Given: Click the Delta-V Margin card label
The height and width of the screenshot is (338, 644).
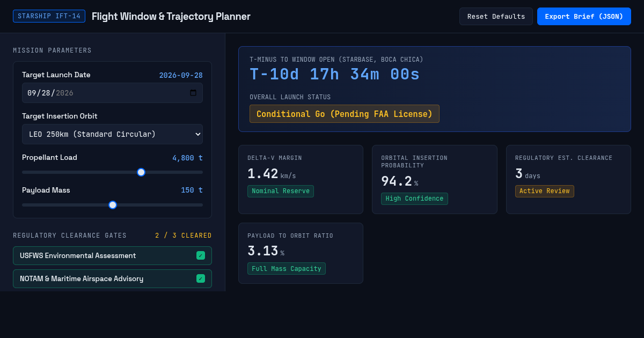Looking at the screenshot, I should (274, 158).
